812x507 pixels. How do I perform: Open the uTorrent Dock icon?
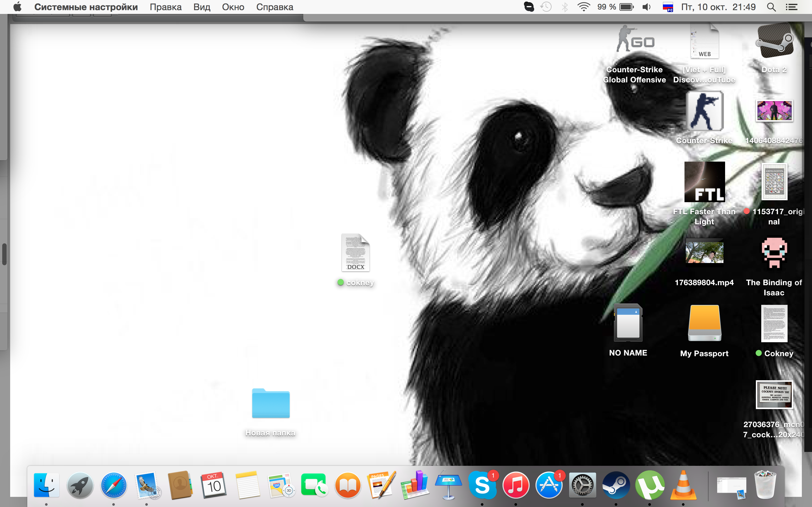tap(649, 485)
